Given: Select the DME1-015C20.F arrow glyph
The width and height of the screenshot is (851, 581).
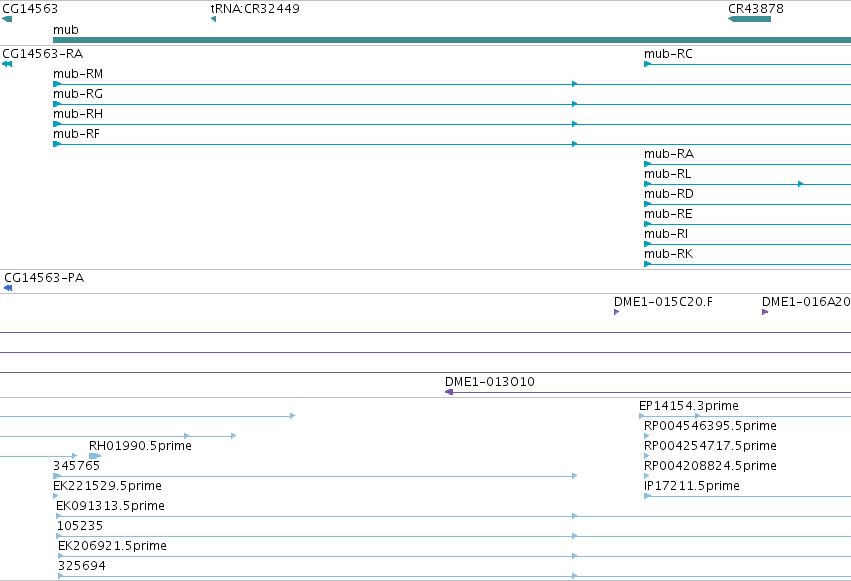Looking at the screenshot, I should click(x=617, y=312).
